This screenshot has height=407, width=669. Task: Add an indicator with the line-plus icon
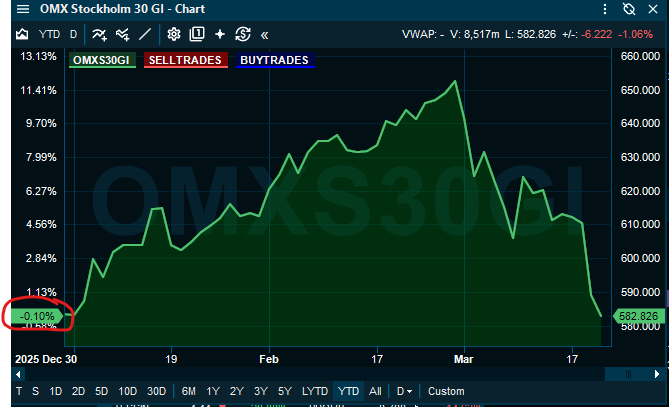[99, 34]
